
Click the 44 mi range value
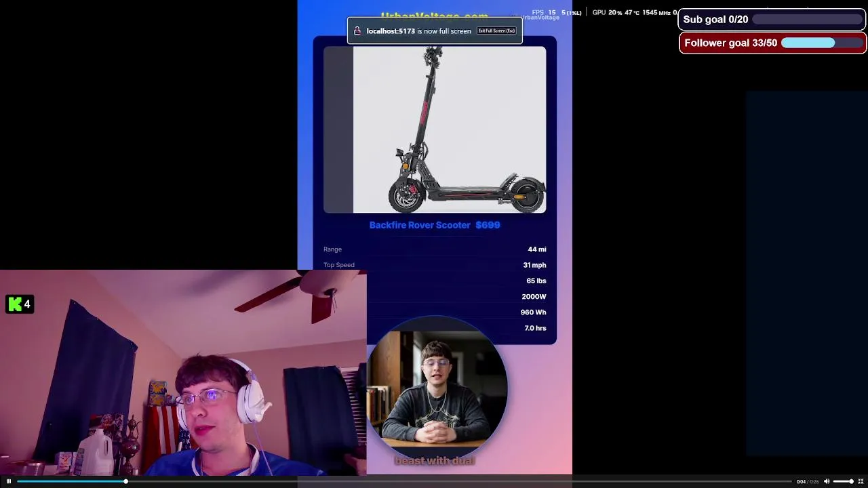537,249
